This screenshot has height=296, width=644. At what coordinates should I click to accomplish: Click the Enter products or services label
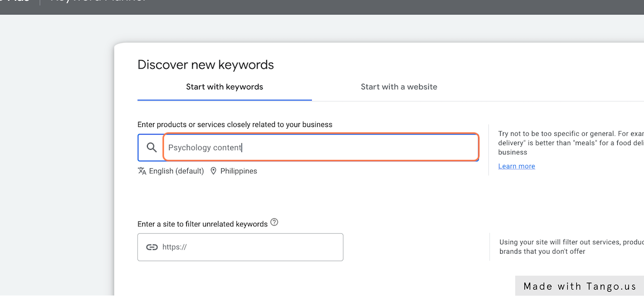pyautogui.click(x=235, y=124)
